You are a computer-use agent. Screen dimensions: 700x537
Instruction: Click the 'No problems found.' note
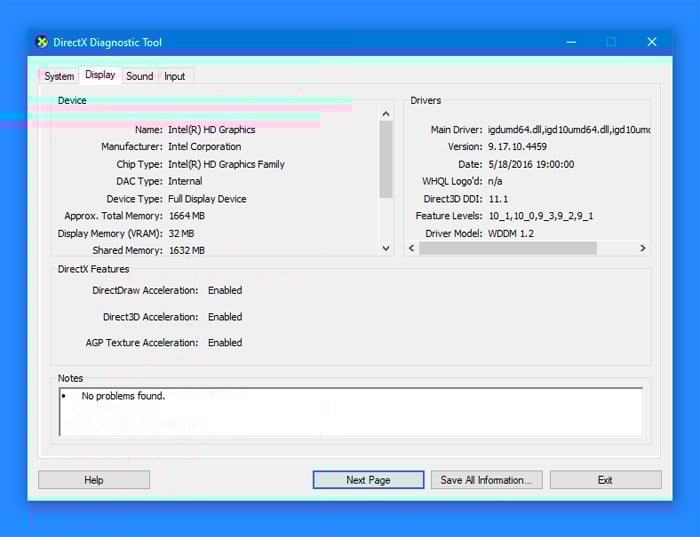pos(123,396)
